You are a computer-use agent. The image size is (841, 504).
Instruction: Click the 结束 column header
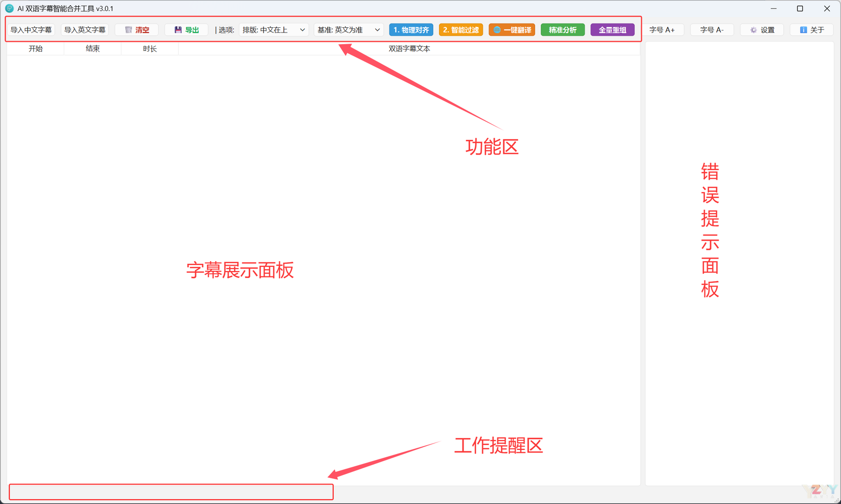point(93,49)
